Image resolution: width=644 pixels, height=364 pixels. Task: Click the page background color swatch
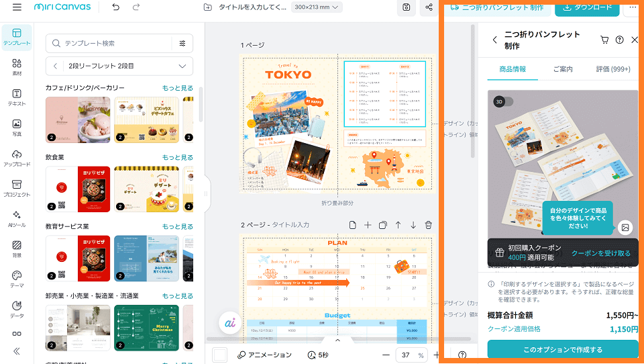tap(220, 355)
